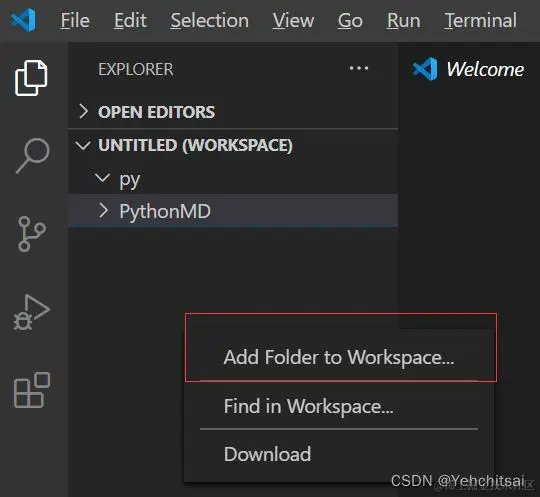This screenshot has width=540, height=497.
Task: Open the Extensions view icon
Action: point(32,390)
